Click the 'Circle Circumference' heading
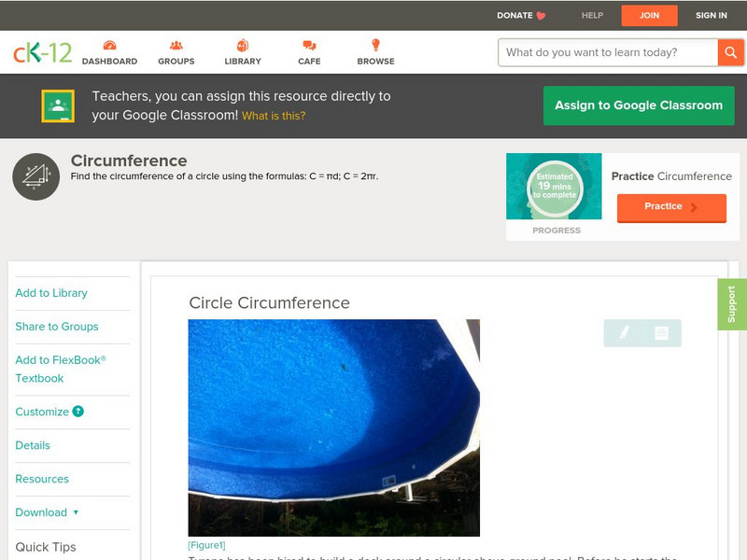Image resolution: width=747 pixels, height=560 pixels. coord(269,302)
